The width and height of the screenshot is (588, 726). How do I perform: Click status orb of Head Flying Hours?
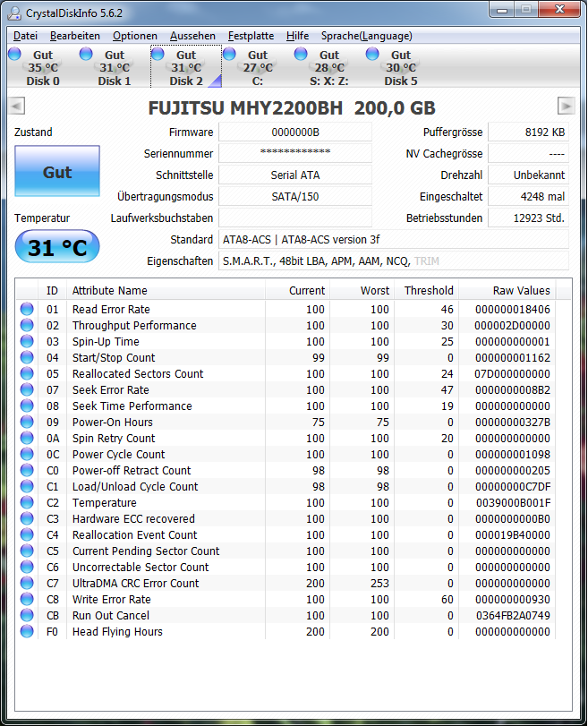pos(27,631)
